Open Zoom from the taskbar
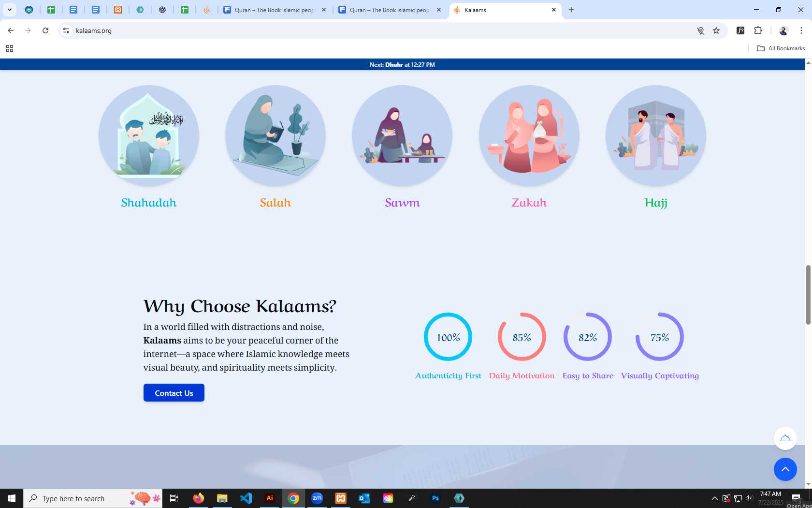 [x=317, y=498]
